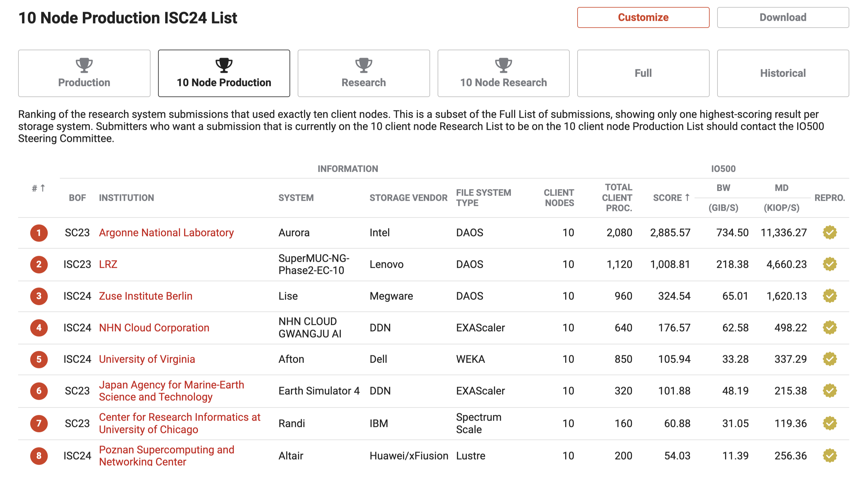Screen dimensions: 868x488
Task: Click the Spectrum Scale file system cell
Action: click(x=478, y=423)
